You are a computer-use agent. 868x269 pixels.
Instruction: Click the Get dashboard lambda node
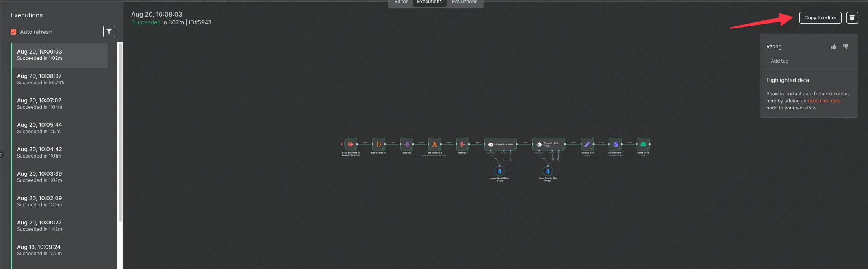pyautogui.click(x=434, y=144)
